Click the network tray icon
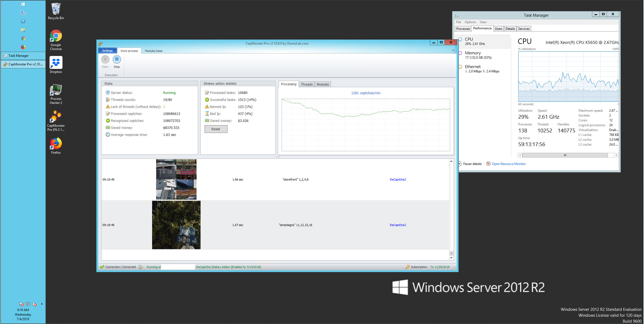Image resolution: width=644 pixels, height=324 pixels. (28, 304)
